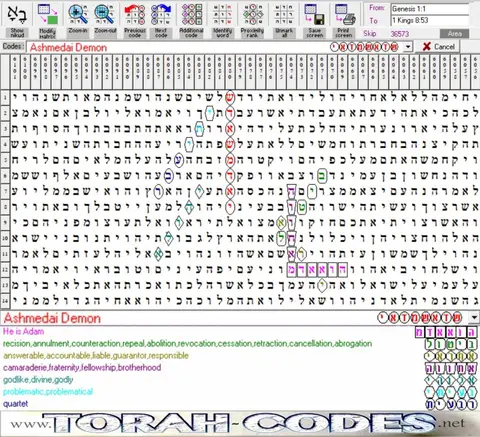480x437 pixels.
Task: Click the Modify matrix icon
Action: point(47,15)
